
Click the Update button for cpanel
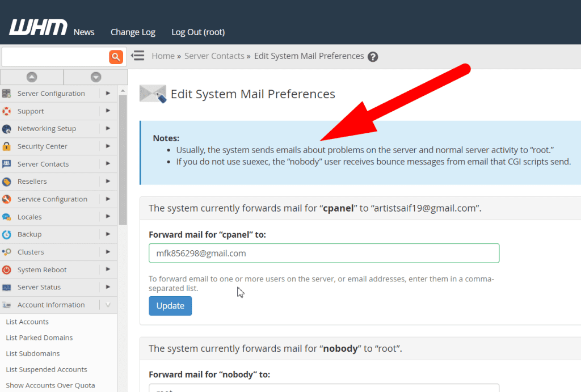tap(170, 306)
